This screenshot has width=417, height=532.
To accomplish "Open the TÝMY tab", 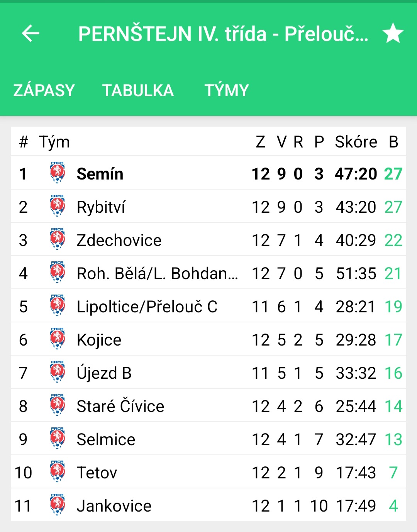I will [227, 90].
